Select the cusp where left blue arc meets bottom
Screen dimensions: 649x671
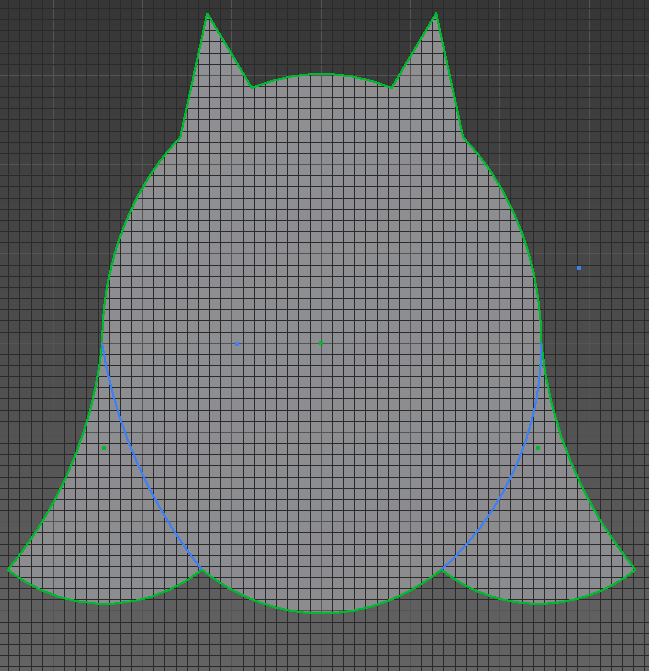202,570
